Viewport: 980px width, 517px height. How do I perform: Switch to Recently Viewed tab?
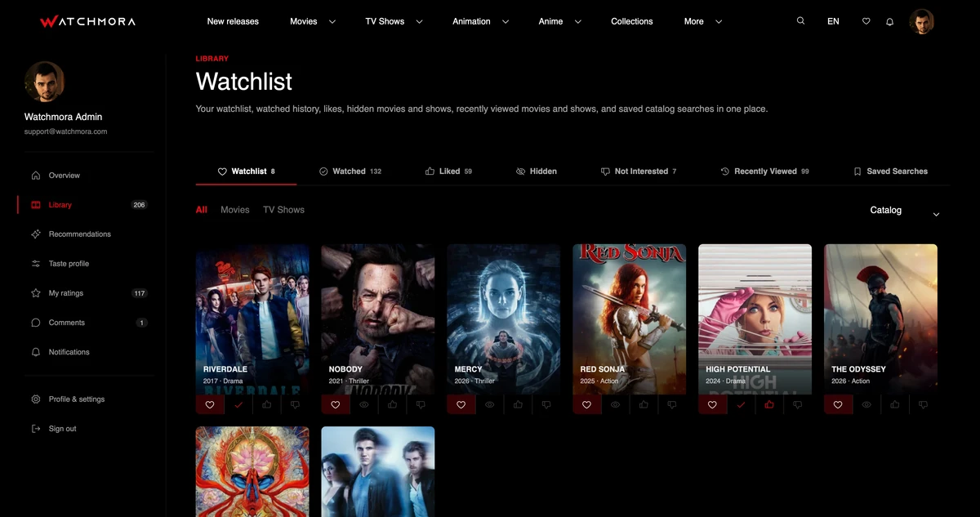[764, 172]
